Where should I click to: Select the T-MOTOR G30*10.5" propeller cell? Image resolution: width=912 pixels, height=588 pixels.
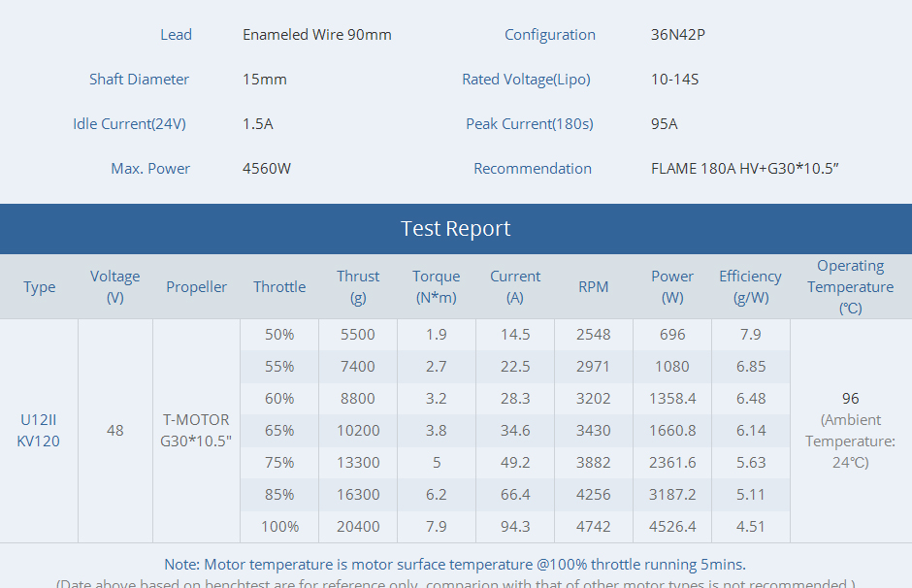point(196,431)
